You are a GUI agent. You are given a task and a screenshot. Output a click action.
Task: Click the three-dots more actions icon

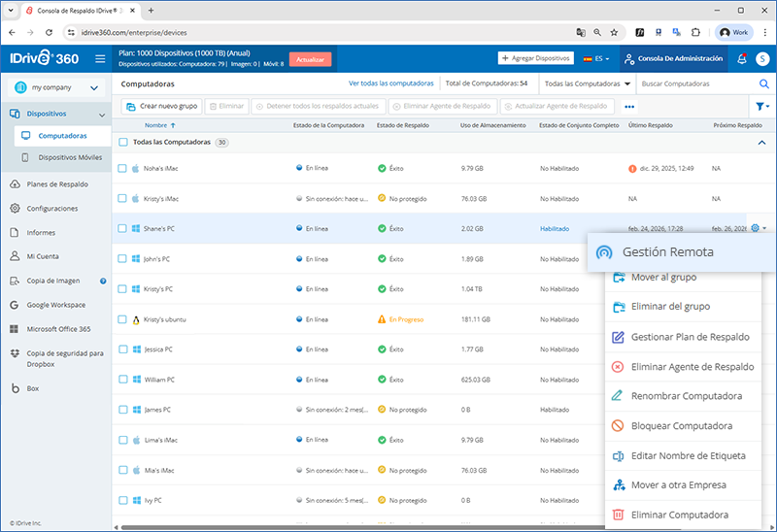click(x=629, y=106)
